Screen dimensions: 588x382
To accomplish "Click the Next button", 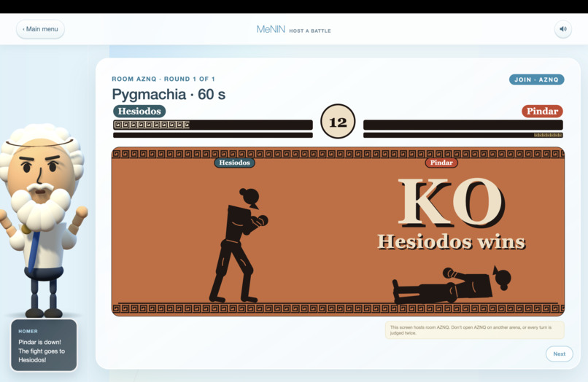I will tap(559, 354).
